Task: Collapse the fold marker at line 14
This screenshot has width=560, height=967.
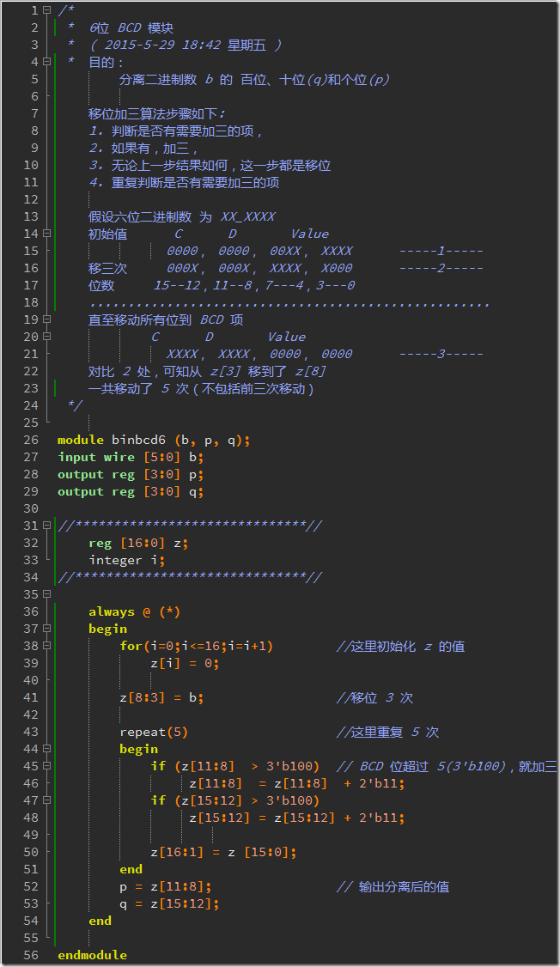Action: tap(47, 233)
